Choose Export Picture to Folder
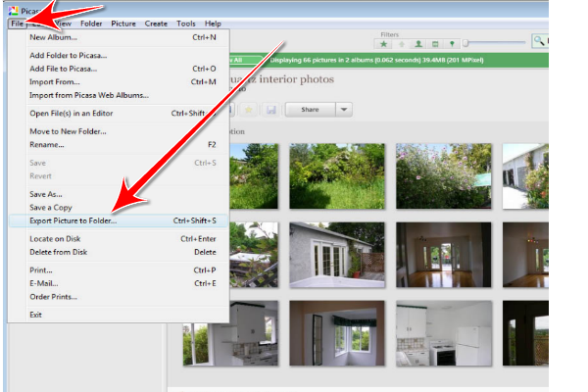Screen dimensions: 588x392 tap(73, 220)
